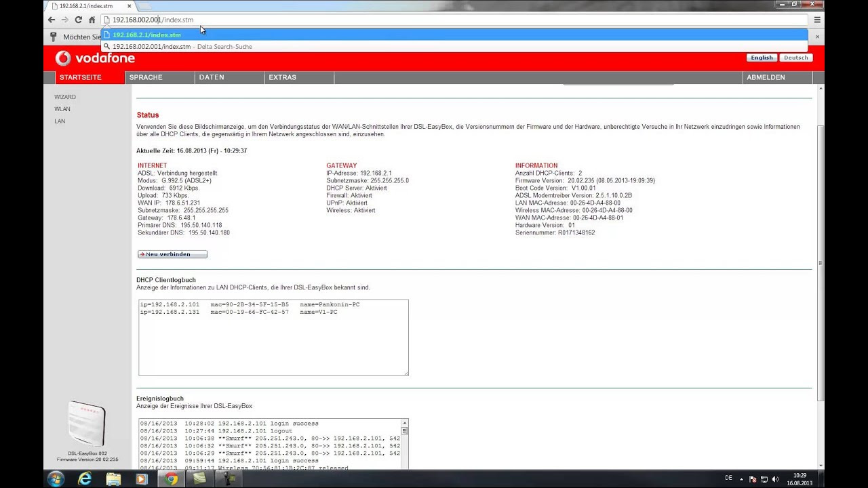Open the browser home page icon
Image resolution: width=868 pixels, height=488 pixels.
[x=92, y=20]
